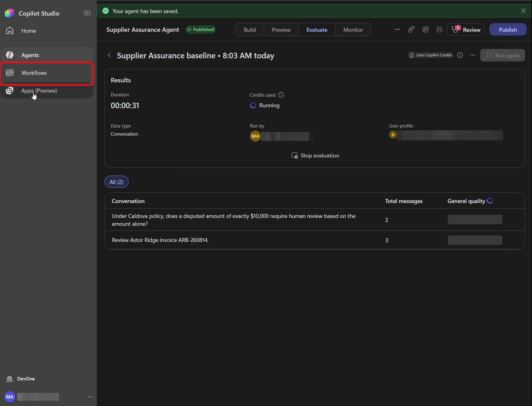
Task: Click the loading quality bar for Astor Ridge row
Action: coord(475,240)
